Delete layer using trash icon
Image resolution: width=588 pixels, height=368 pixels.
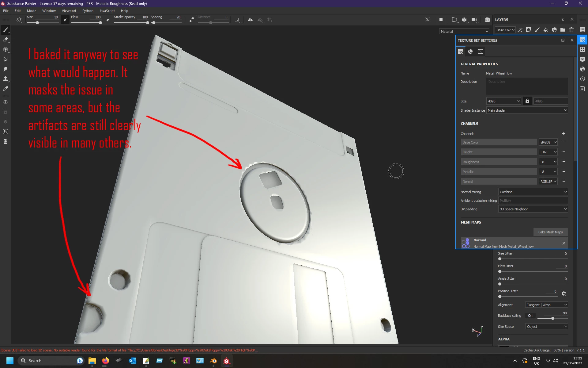pyautogui.click(x=571, y=30)
